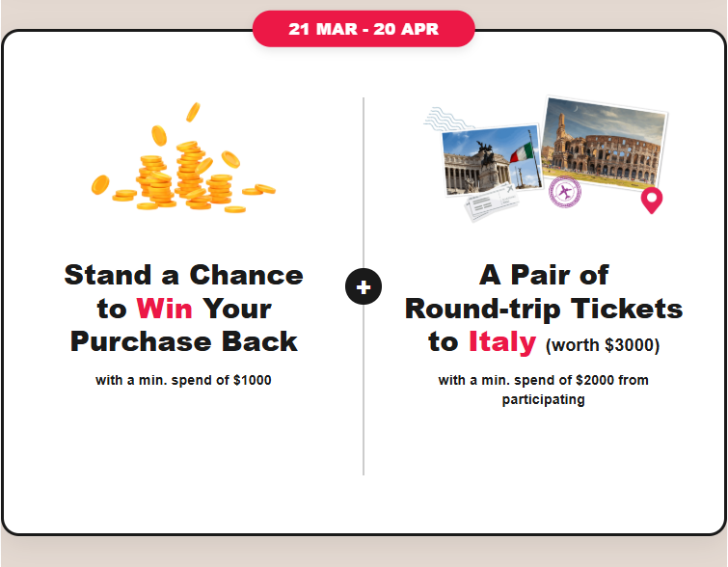Screen dimensions: 728x567
Task: Click the "A Pair of" heading line
Action: (544, 276)
